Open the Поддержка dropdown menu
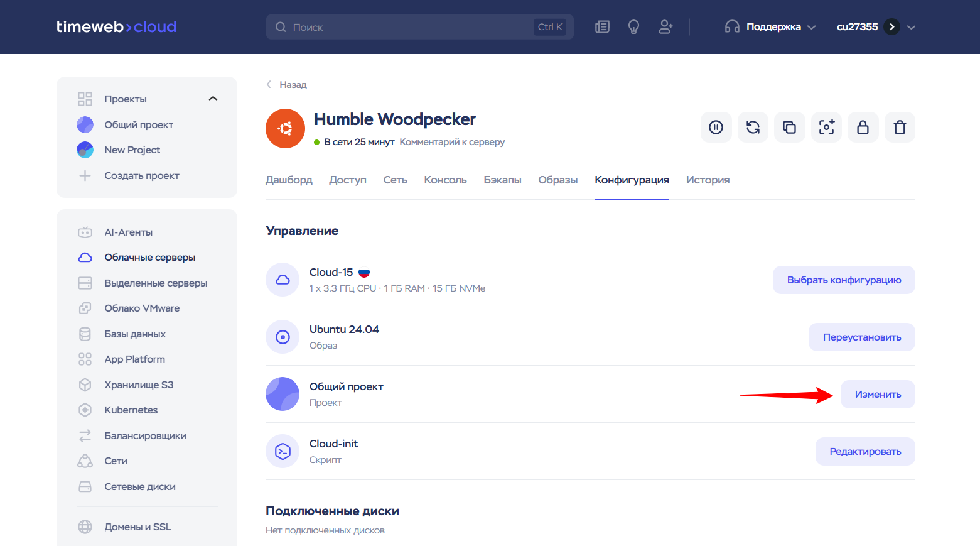980x546 pixels. click(x=770, y=27)
